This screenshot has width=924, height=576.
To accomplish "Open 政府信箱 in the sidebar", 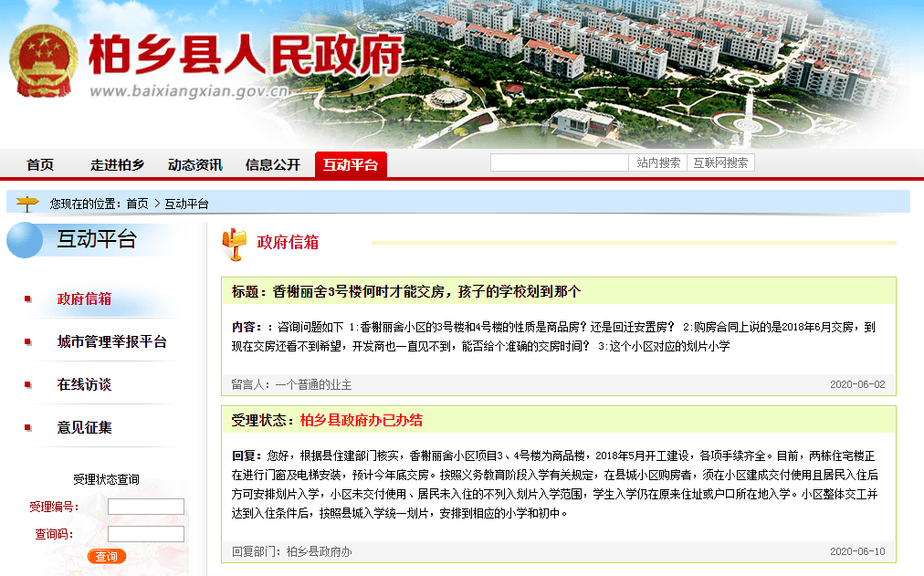I will point(84,299).
